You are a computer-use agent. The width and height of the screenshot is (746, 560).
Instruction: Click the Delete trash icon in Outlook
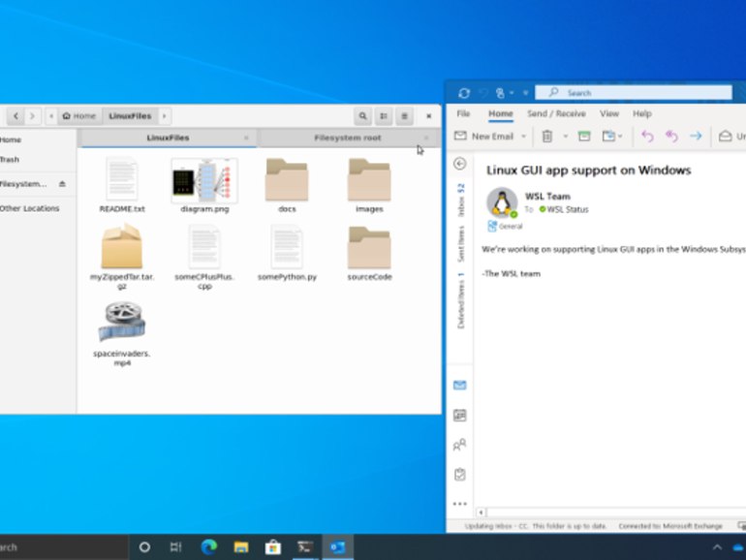tap(547, 137)
